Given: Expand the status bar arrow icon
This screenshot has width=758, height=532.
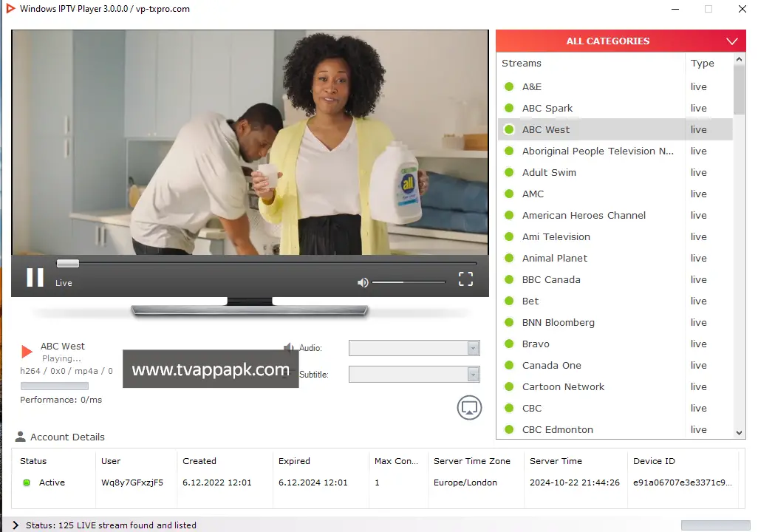Looking at the screenshot, I should pyautogui.click(x=16, y=525).
